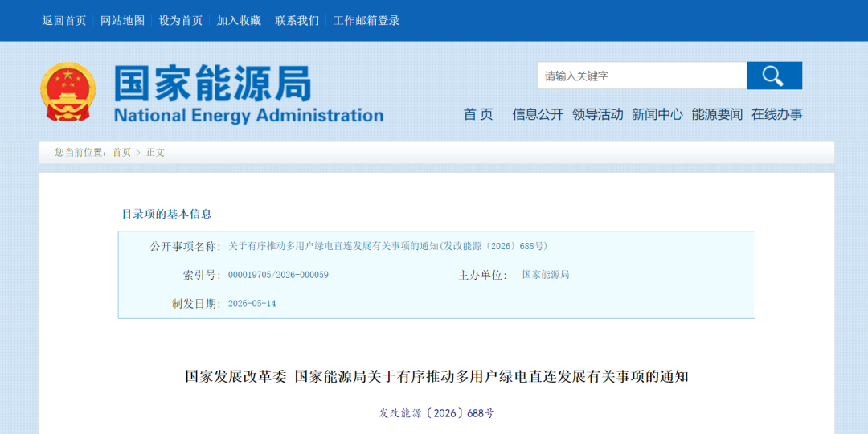
Task: Click issue date 2026-05-14
Action: coord(252,303)
